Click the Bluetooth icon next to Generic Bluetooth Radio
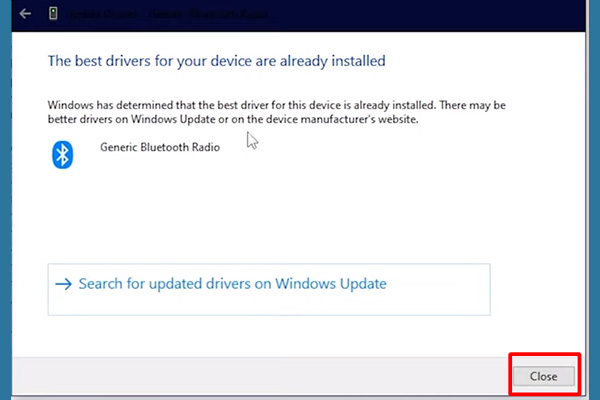600x400 pixels. coord(62,155)
